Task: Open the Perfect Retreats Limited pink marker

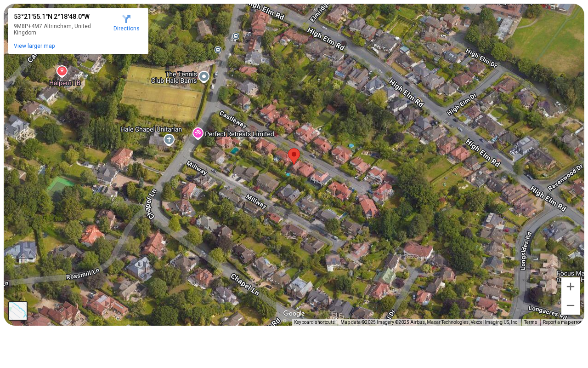Action: (x=198, y=133)
